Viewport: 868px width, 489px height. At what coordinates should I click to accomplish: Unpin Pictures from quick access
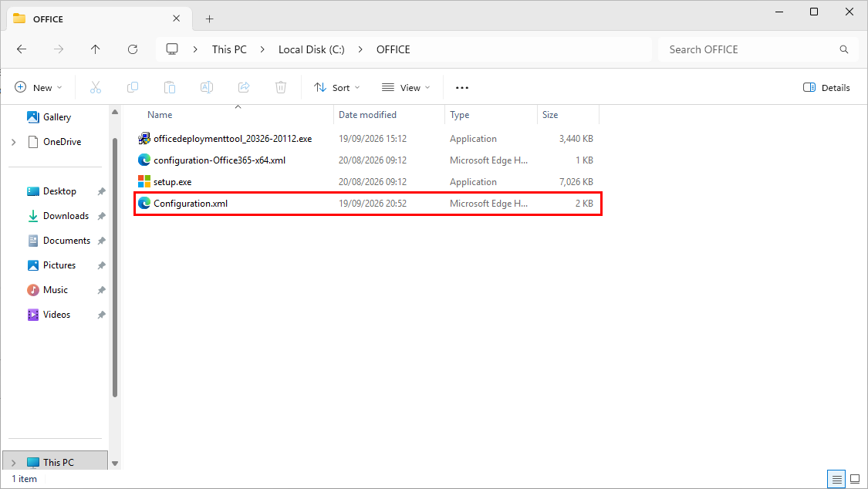101,265
